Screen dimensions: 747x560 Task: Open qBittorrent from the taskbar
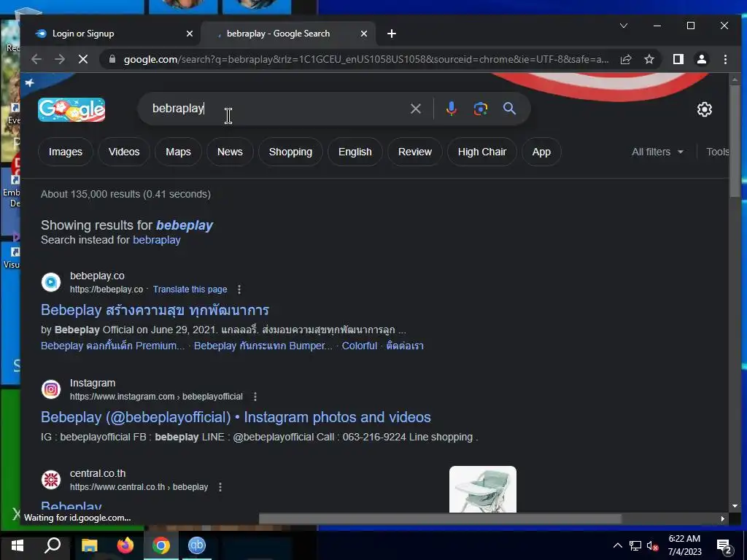click(x=197, y=545)
